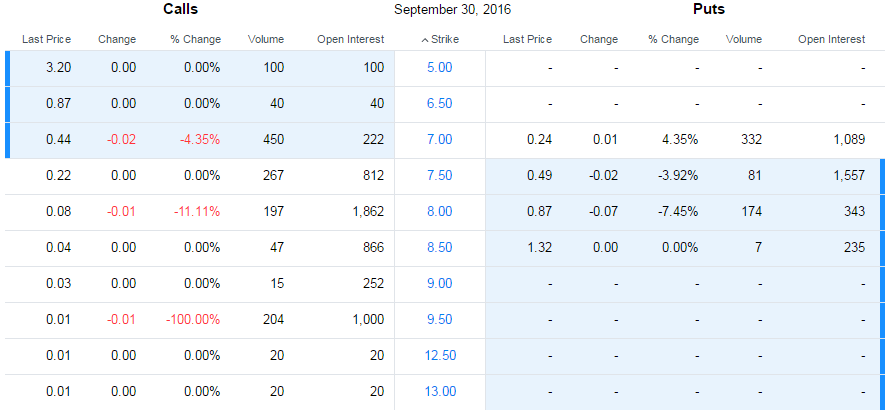Open the 12.50 strike link
This screenshot has width=889, height=416.
(x=441, y=356)
